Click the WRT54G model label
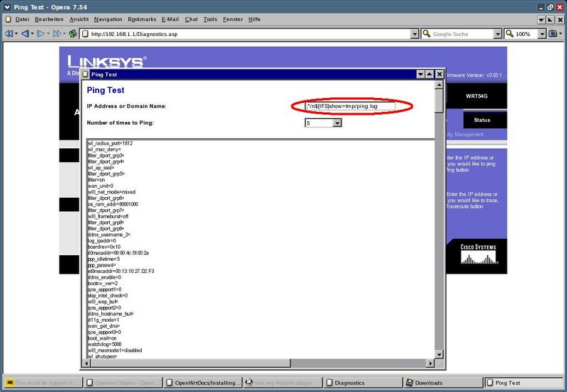This screenshot has width=567, height=392. pyautogui.click(x=476, y=96)
